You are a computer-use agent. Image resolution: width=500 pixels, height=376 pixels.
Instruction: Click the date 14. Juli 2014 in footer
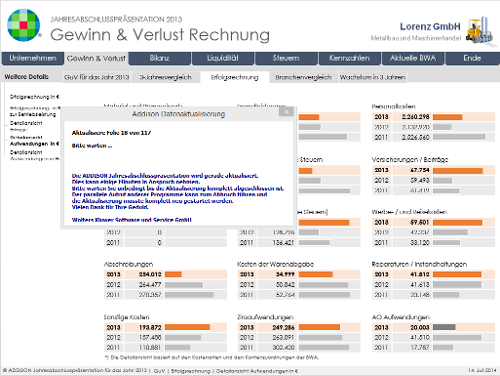click(482, 370)
